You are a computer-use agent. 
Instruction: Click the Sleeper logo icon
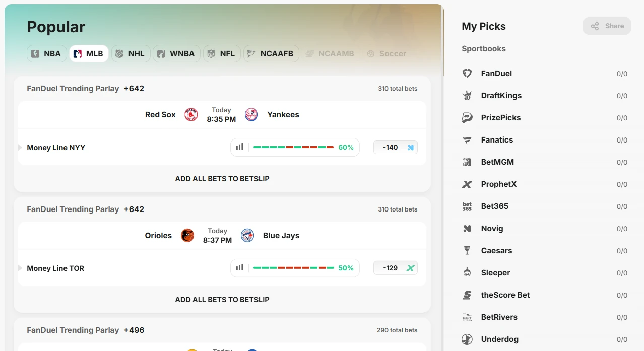tap(467, 273)
